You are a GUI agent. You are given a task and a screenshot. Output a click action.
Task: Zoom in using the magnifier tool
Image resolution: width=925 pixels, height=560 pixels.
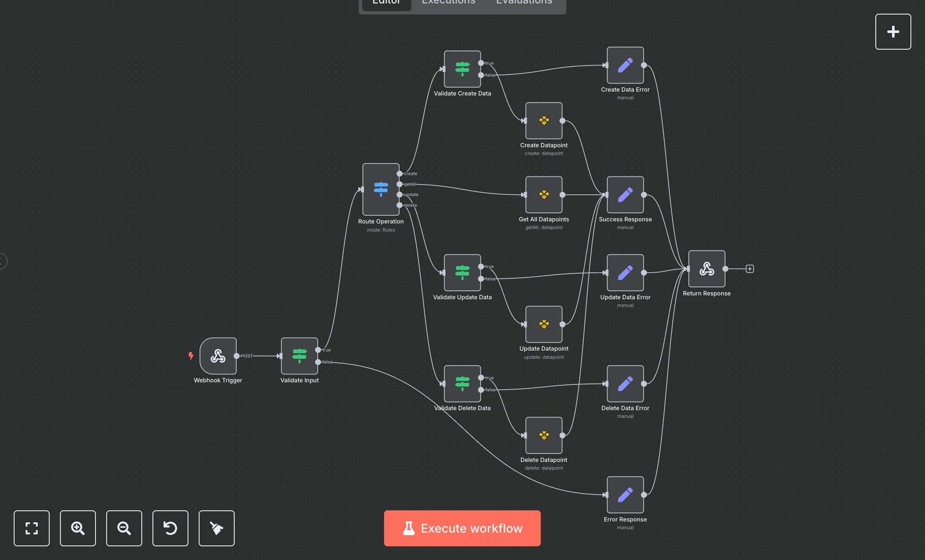point(78,528)
